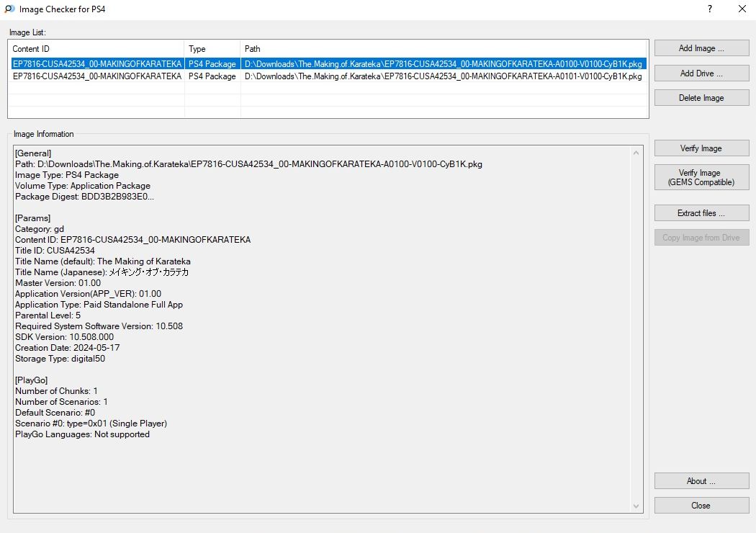Screen dimensions: 756x533
Task: Click the Category: gd line
Action: (40, 228)
